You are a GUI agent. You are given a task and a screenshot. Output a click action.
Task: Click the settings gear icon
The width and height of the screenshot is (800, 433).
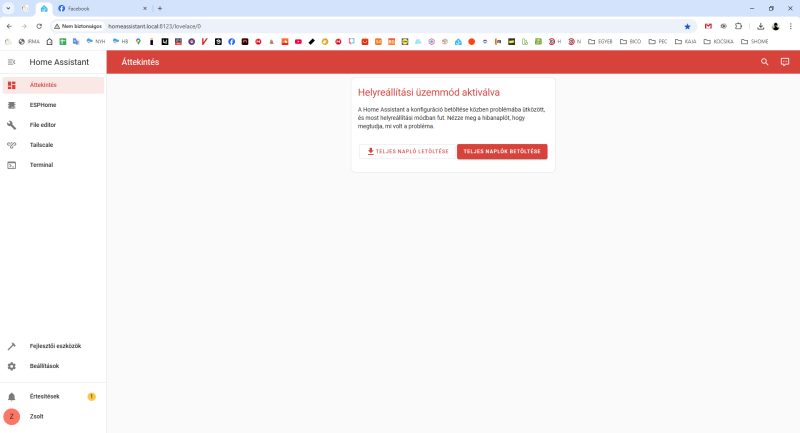(12, 366)
